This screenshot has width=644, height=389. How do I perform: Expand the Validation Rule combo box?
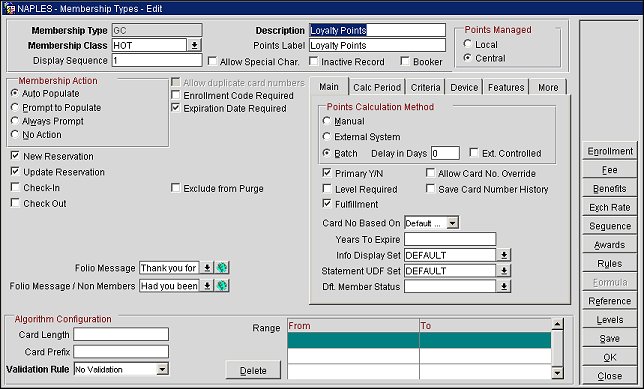click(x=162, y=369)
